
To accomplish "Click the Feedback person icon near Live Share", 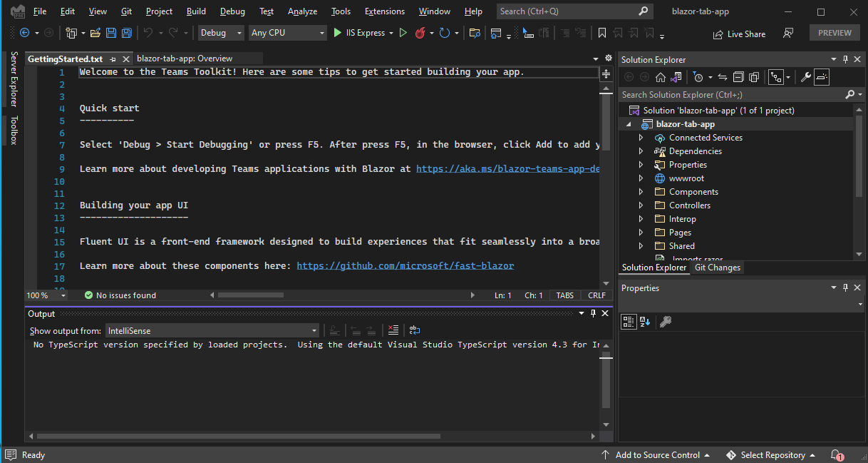I will [788, 34].
